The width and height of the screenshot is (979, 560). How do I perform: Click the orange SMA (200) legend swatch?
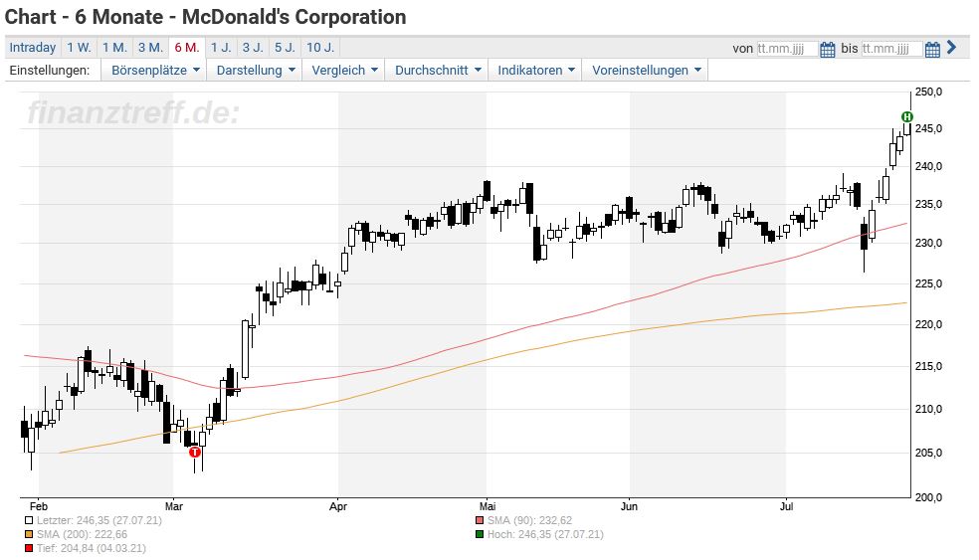click(29, 534)
